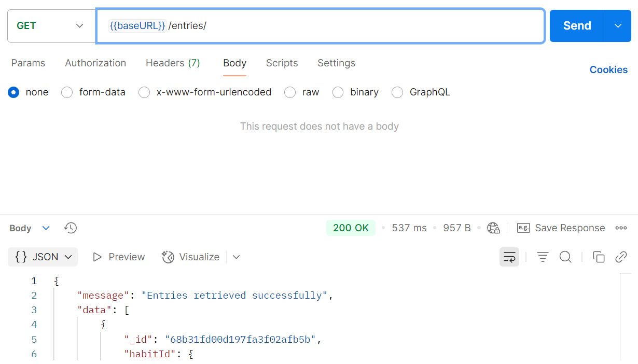
Task: Open the Cookies link
Action: pyautogui.click(x=608, y=69)
